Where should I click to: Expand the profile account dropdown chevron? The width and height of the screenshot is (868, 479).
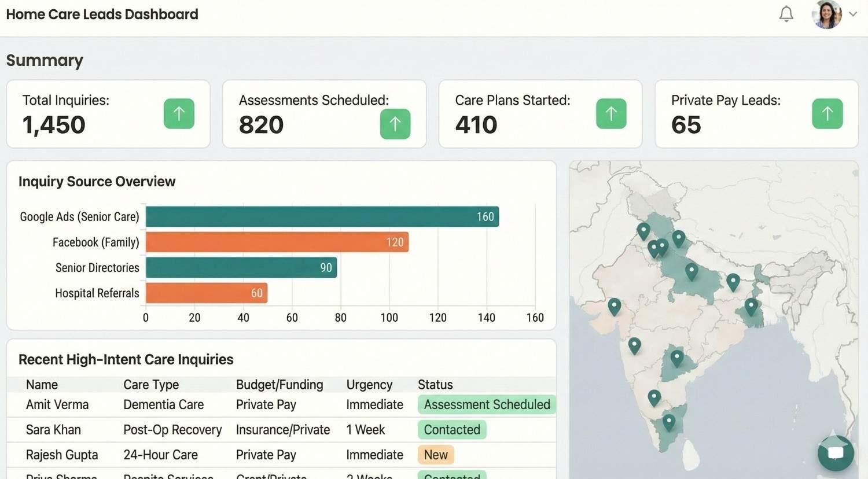(852, 15)
